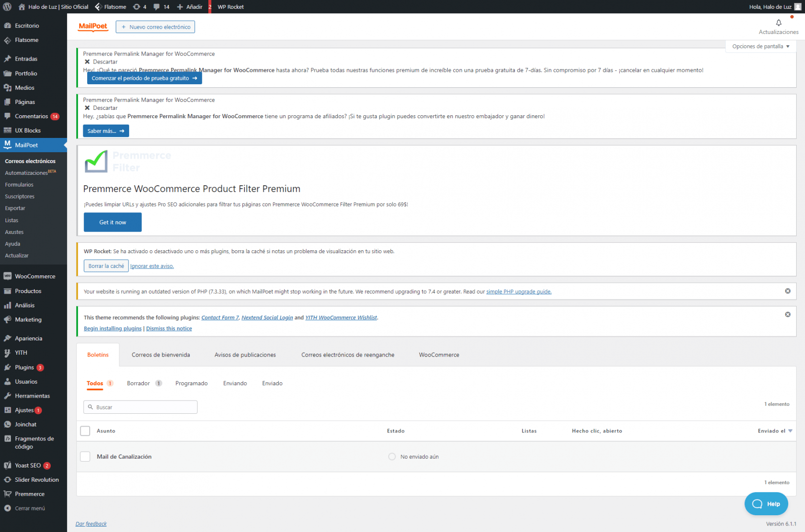
Task: Open Herramientas in sidebar
Action: pyautogui.click(x=32, y=396)
